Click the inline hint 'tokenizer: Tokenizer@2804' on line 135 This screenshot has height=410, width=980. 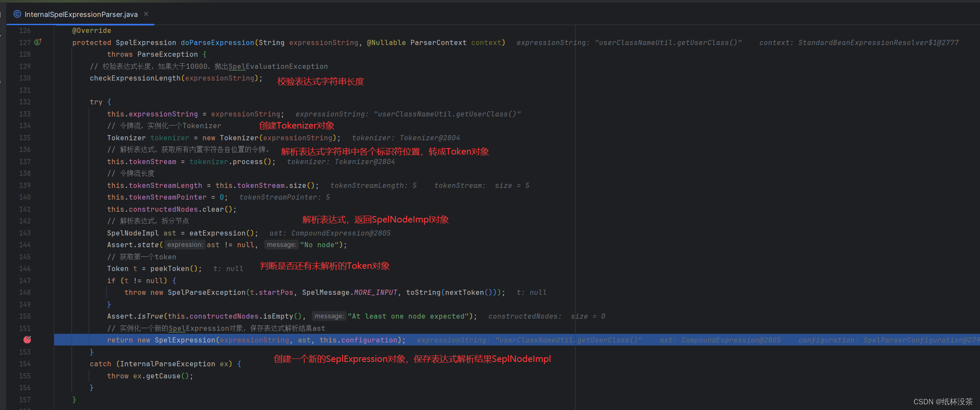pos(406,138)
